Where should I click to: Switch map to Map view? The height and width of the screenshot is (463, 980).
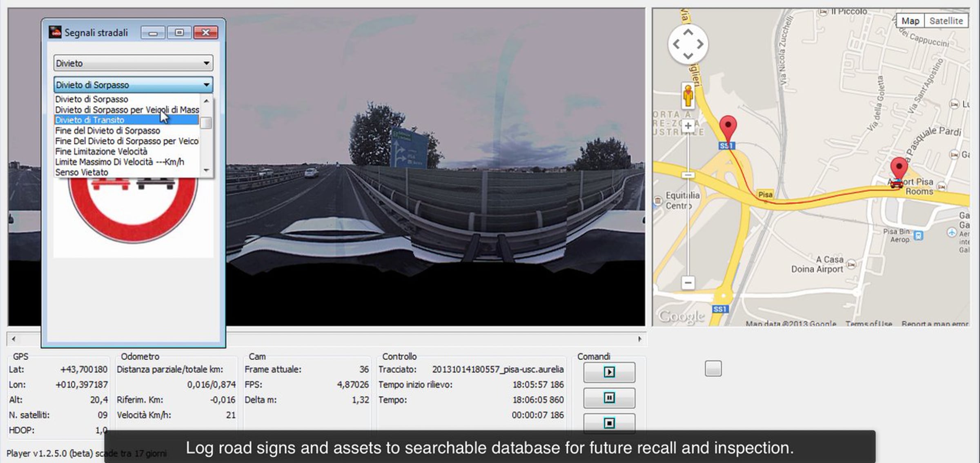(x=910, y=21)
